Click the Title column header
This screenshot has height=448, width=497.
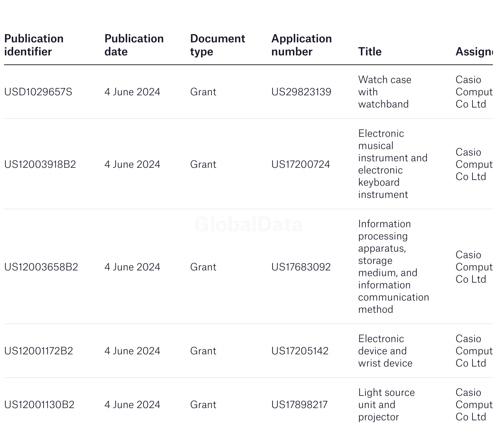370,52
